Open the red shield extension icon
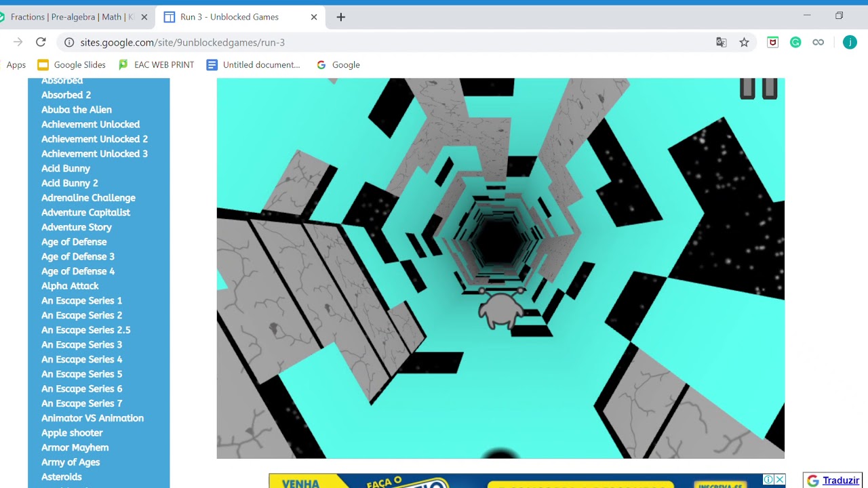This screenshot has width=868, height=488. coord(772,42)
